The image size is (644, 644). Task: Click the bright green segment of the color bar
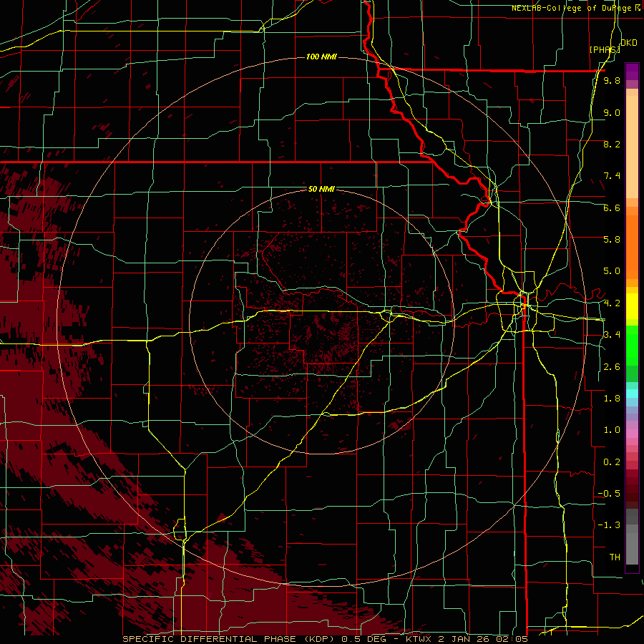click(632, 346)
